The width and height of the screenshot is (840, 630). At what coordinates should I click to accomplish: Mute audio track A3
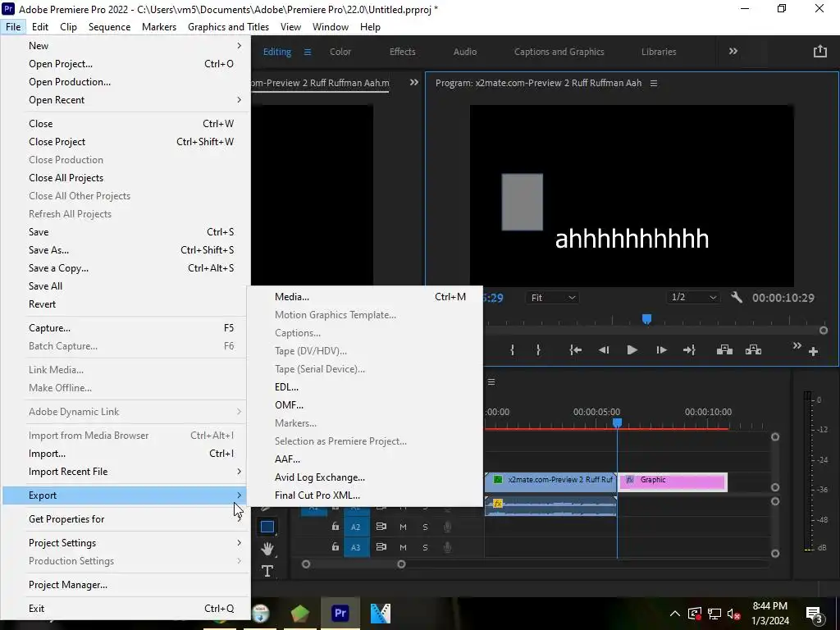click(x=403, y=547)
